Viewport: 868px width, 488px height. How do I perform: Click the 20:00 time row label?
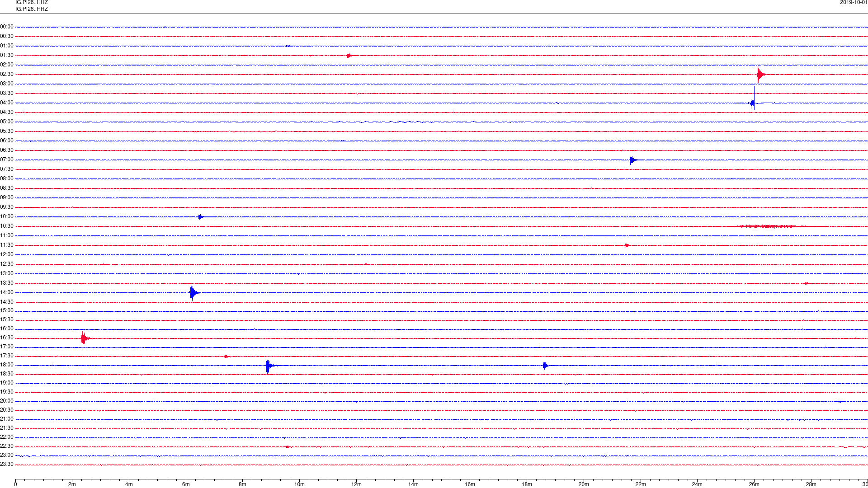(x=7, y=401)
